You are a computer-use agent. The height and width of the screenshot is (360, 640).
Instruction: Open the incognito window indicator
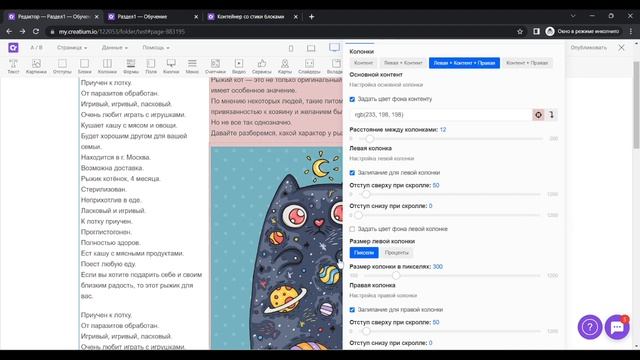tap(582, 31)
